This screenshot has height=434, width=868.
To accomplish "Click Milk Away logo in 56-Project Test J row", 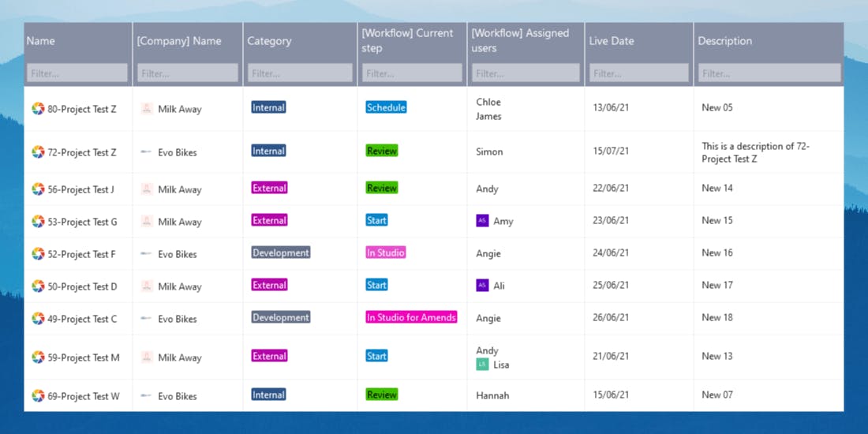I will (147, 189).
